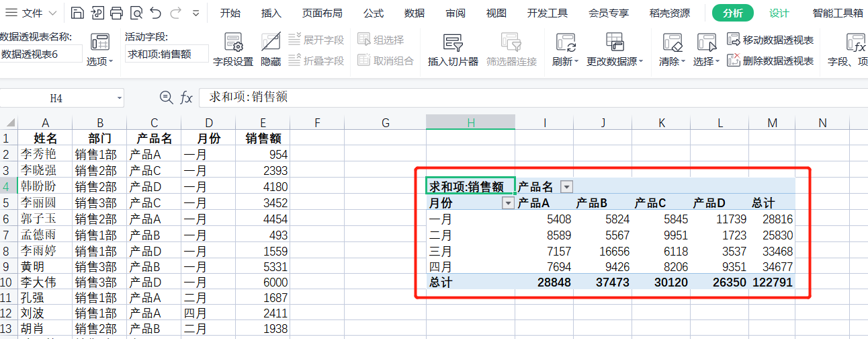Switch to the 开始 tab

(x=230, y=13)
